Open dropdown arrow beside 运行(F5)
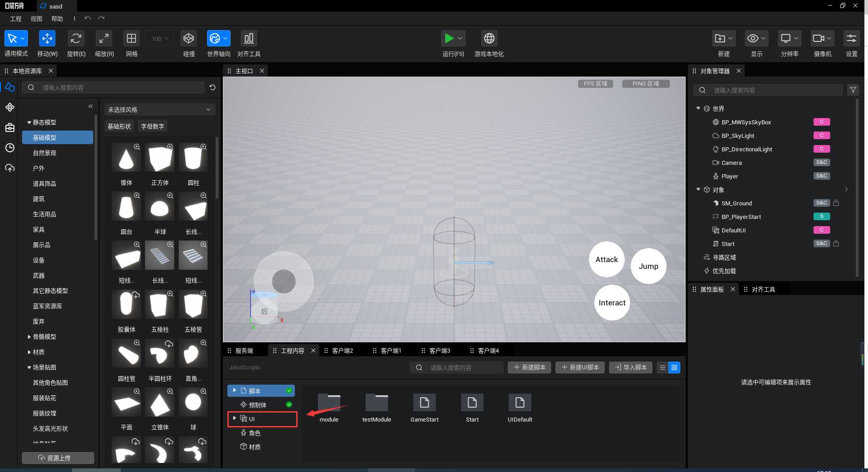The height and width of the screenshot is (472, 868). coord(460,39)
